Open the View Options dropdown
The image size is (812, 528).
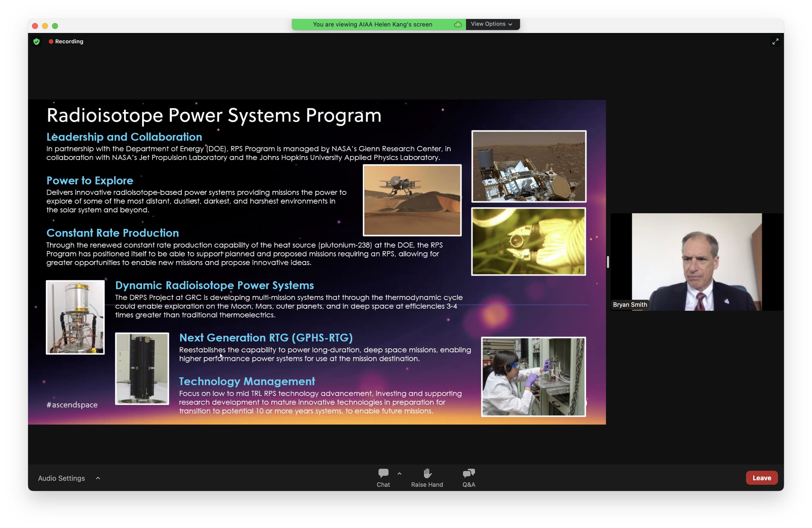click(x=491, y=24)
